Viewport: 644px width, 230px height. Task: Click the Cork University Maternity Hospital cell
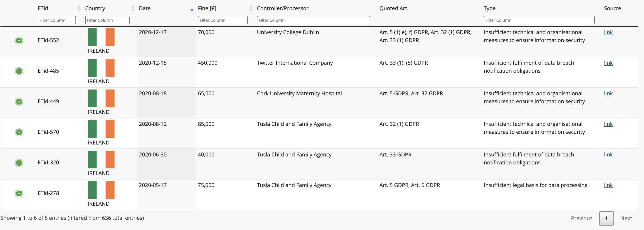(x=299, y=94)
